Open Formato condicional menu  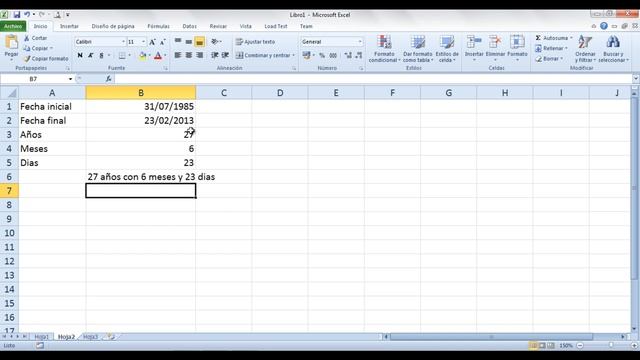tap(384, 49)
